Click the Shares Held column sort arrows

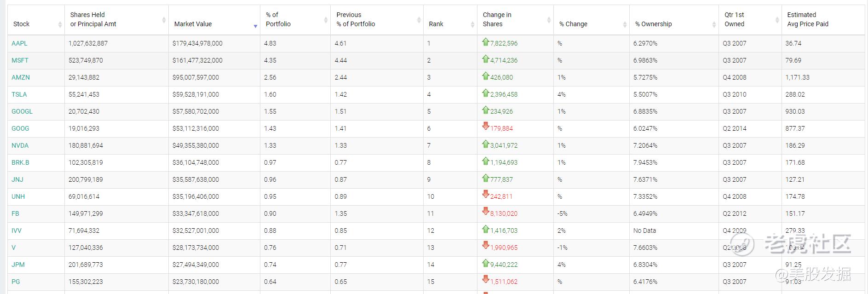(x=164, y=20)
